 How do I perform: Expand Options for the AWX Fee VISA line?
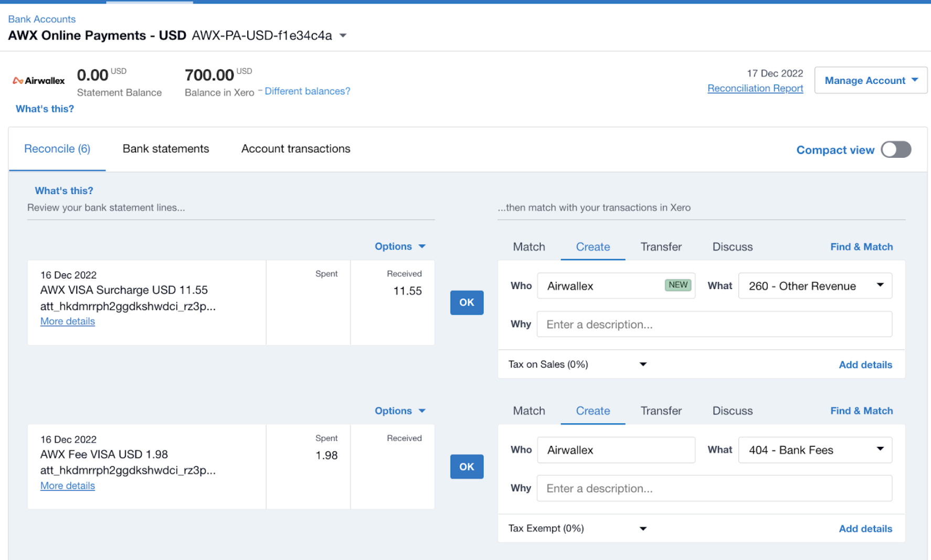(x=400, y=411)
